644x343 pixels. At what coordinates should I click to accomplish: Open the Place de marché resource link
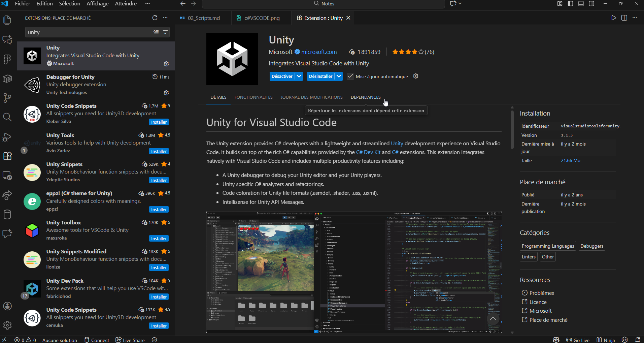pyautogui.click(x=545, y=320)
